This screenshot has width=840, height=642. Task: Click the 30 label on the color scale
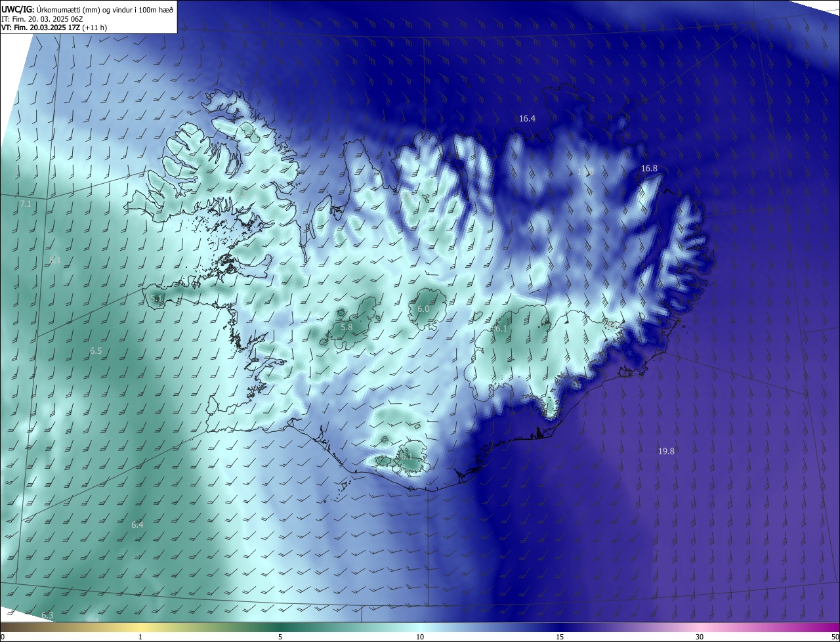coord(700,637)
